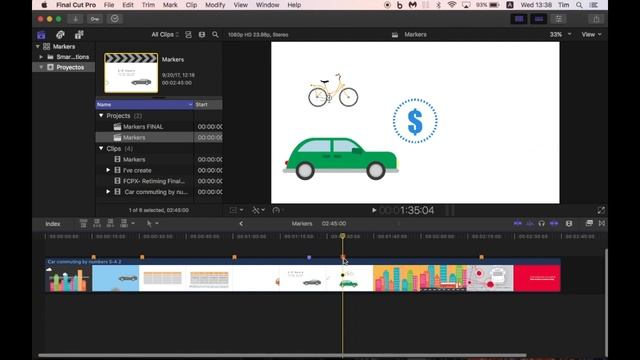
Task: Click the overwrite clip edit icon
Action: (x=124, y=224)
